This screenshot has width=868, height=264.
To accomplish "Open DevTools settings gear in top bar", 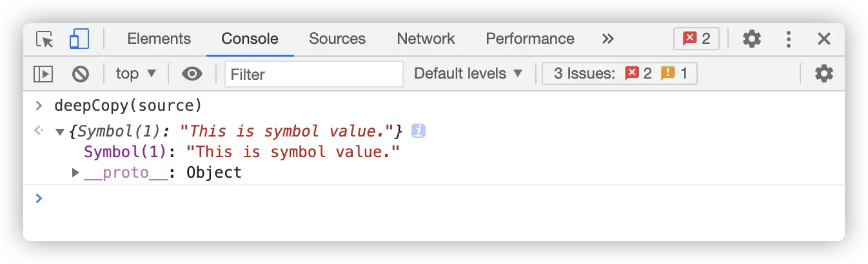I will [x=751, y=39].
